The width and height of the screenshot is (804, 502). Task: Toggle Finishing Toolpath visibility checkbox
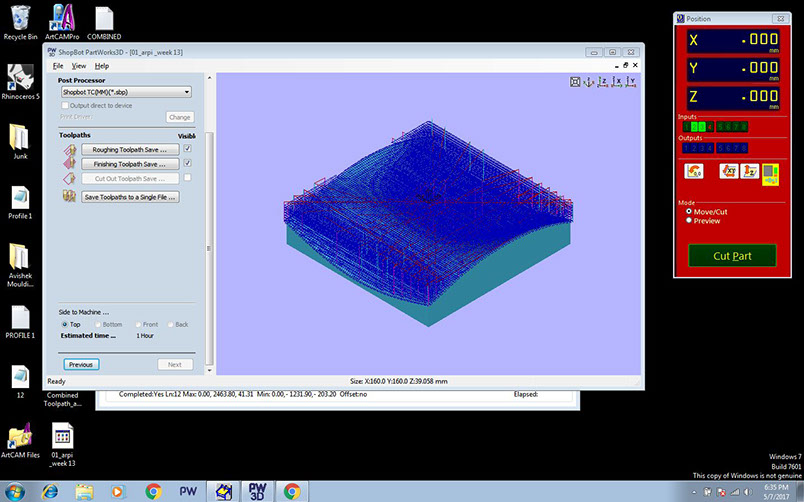pos(188,163)
